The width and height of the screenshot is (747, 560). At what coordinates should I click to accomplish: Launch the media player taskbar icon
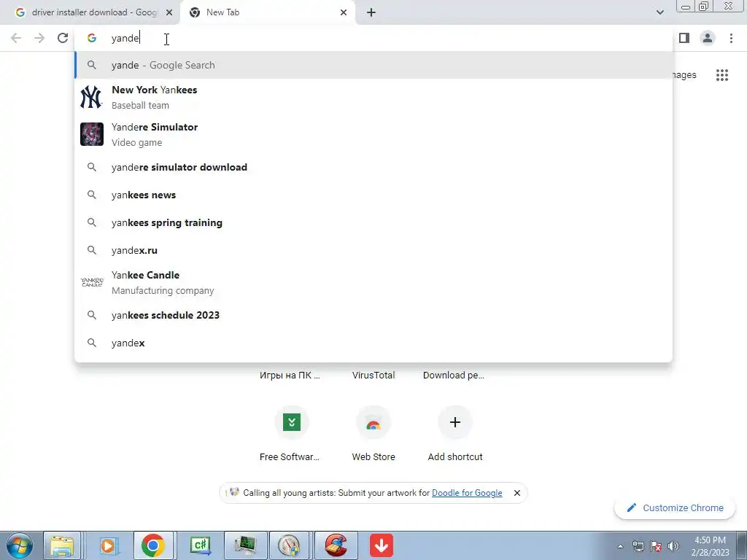coord(107,545)
